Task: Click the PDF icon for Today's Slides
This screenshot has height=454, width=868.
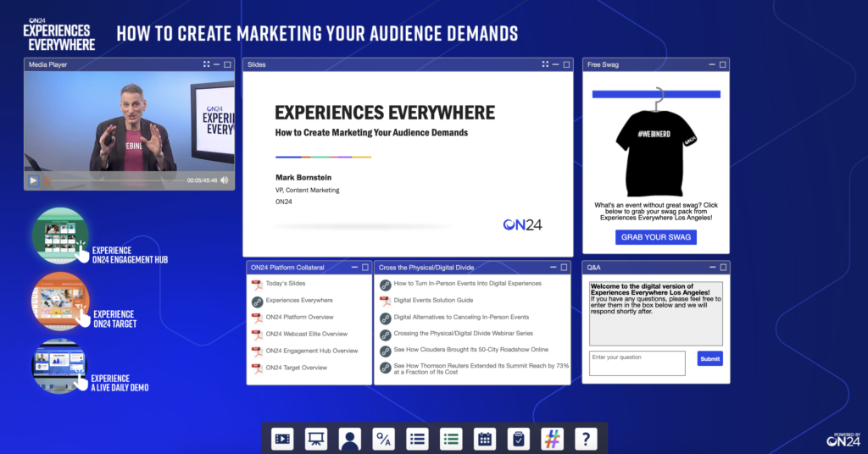Action: (x=257, y=285)
